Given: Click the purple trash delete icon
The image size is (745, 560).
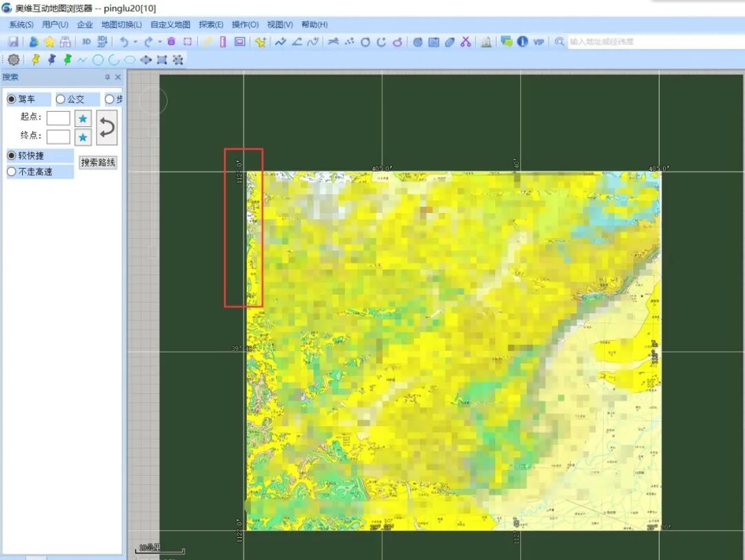Looking at the screenshot, I should 172,42.
